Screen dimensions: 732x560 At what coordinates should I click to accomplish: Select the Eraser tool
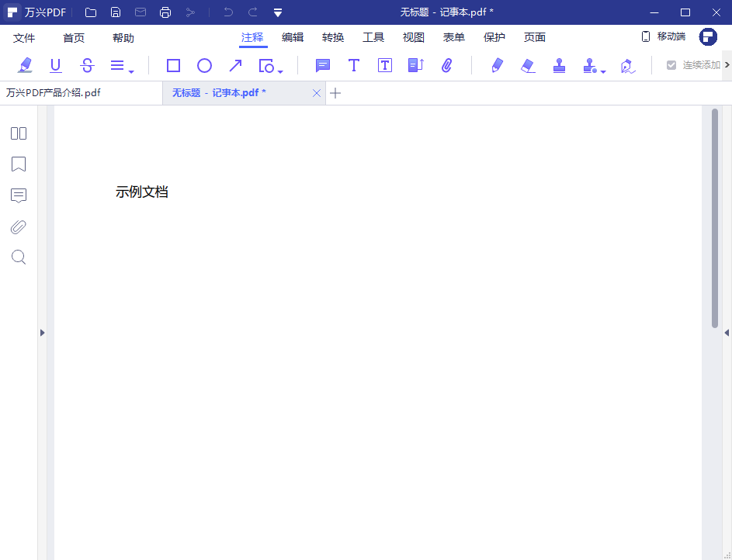tap(529, 65)
